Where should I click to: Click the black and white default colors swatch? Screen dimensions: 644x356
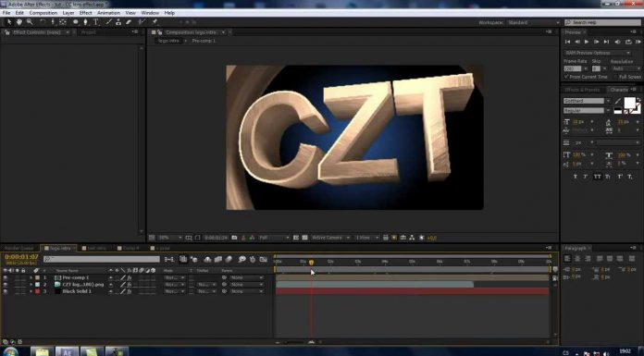pos(617,111)
